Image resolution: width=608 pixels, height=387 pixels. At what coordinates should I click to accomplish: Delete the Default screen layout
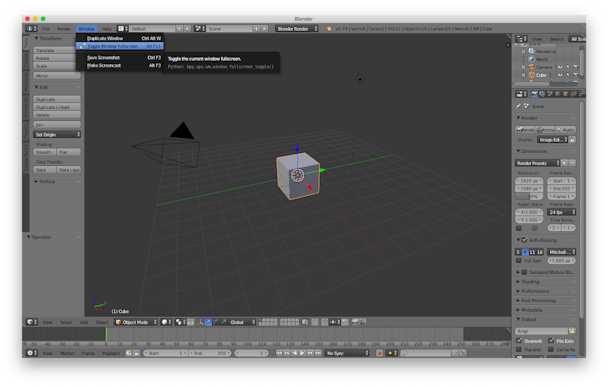(187, 29)
